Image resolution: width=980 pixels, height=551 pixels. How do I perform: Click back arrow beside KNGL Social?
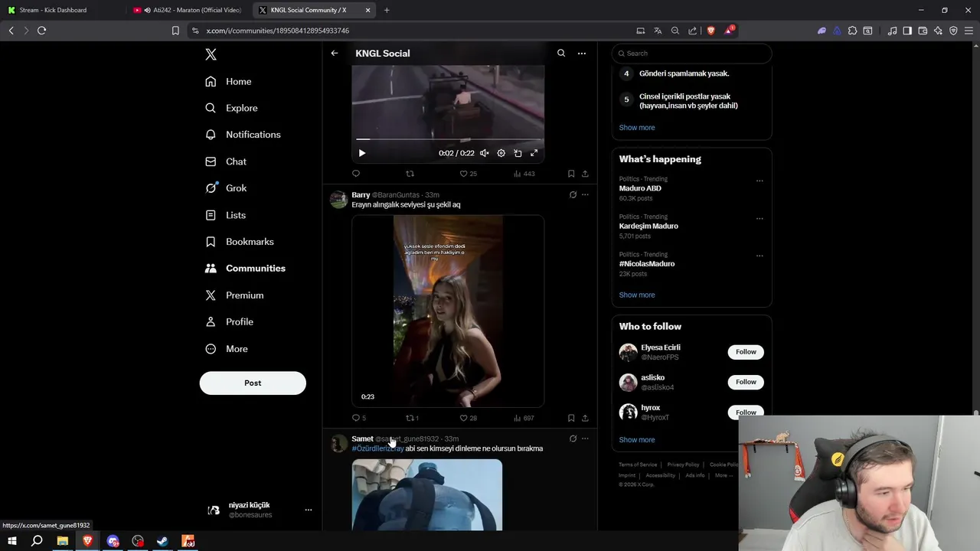point(335,53)
